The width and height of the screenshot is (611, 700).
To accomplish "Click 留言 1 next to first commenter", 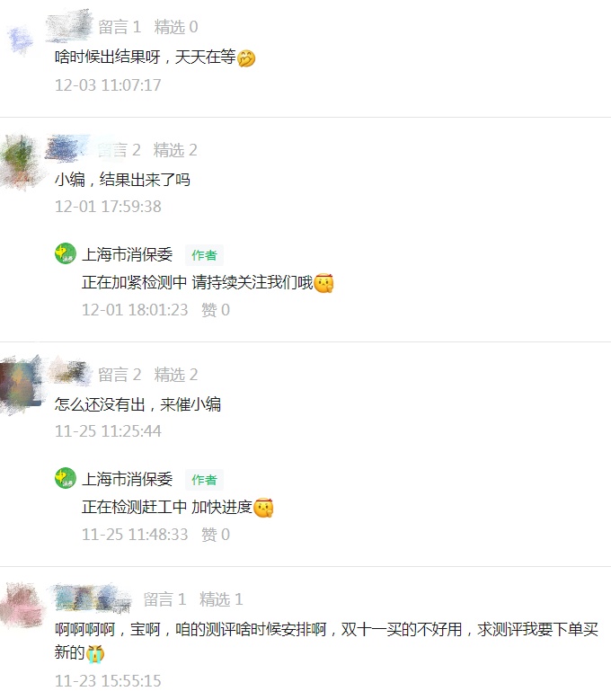I will coord(120,27).
